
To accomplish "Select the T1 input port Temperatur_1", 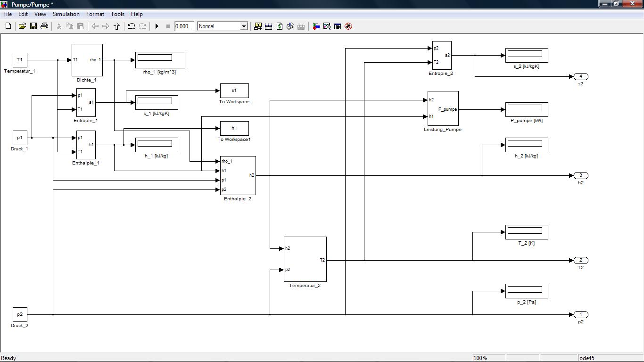I will (x=19, y=60).
